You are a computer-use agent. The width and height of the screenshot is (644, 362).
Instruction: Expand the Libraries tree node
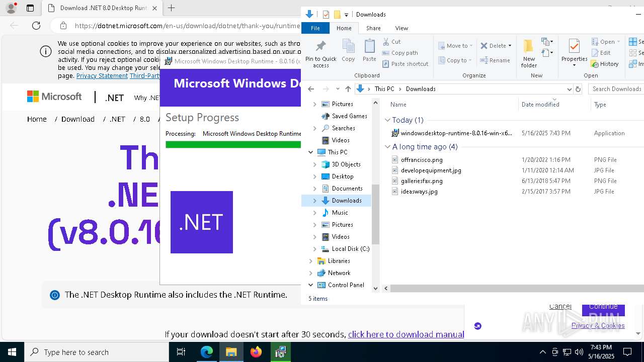310,261
